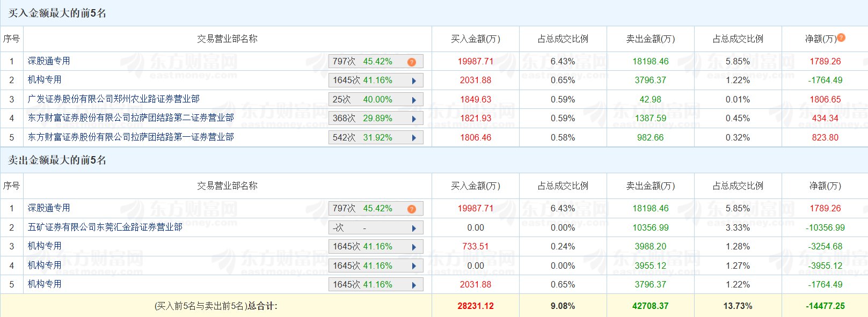The height and width of the screenshot is (317, 868).
Task: Expand details for 拉萨团结路第一证券营业部 row
Action: pyautogui.click(x=414, y=138)
